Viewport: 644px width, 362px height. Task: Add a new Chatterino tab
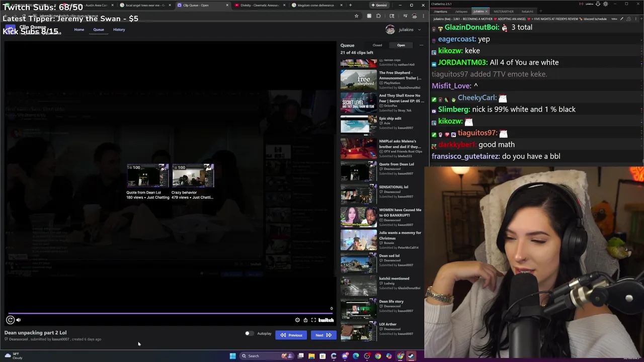coord(540,11)
